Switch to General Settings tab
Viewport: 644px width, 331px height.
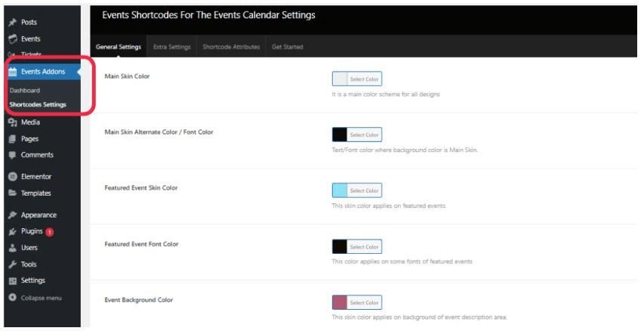[x=119, y=46]
